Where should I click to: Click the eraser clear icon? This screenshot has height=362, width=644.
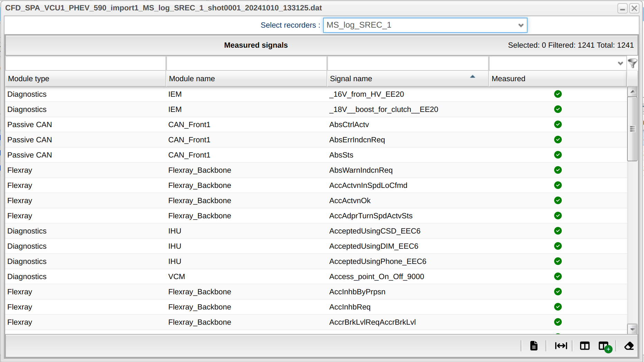pos(629,346)
